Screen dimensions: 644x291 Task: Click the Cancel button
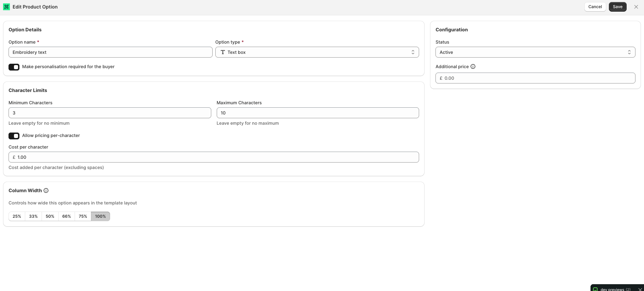[x=595, y=7]
